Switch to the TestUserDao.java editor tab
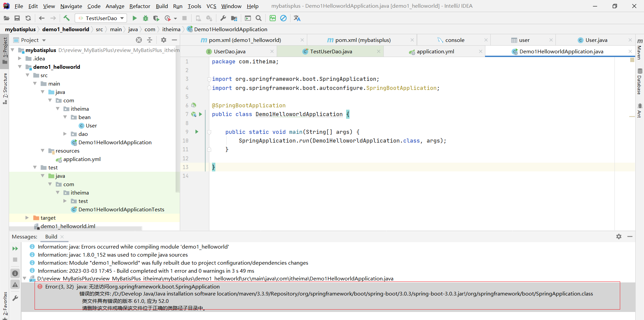Image resolution: width=644 pixels, height=320 pixels. [x=331, y=51]
